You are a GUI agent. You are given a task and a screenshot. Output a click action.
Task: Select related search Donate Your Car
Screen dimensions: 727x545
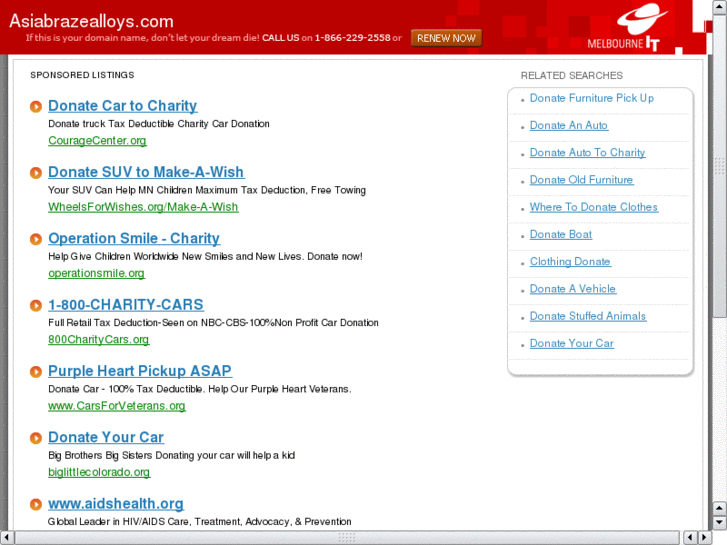tap(572, 344)
